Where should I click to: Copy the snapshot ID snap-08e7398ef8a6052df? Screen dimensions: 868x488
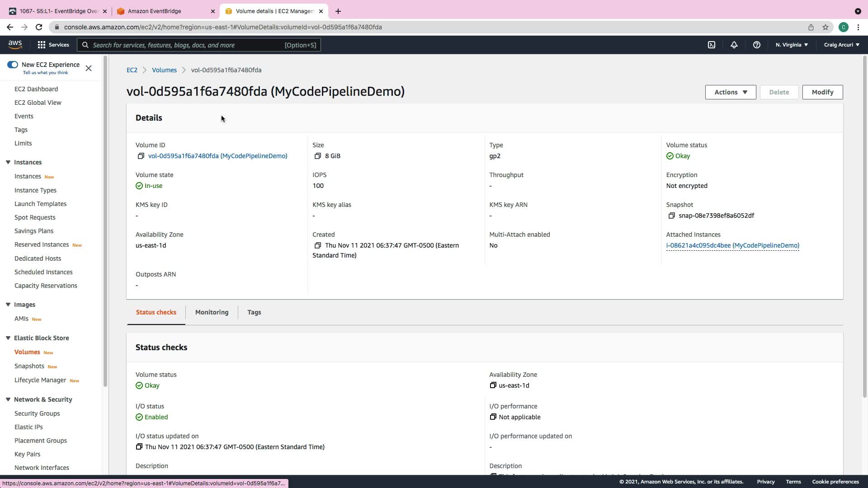click(671, 216)
